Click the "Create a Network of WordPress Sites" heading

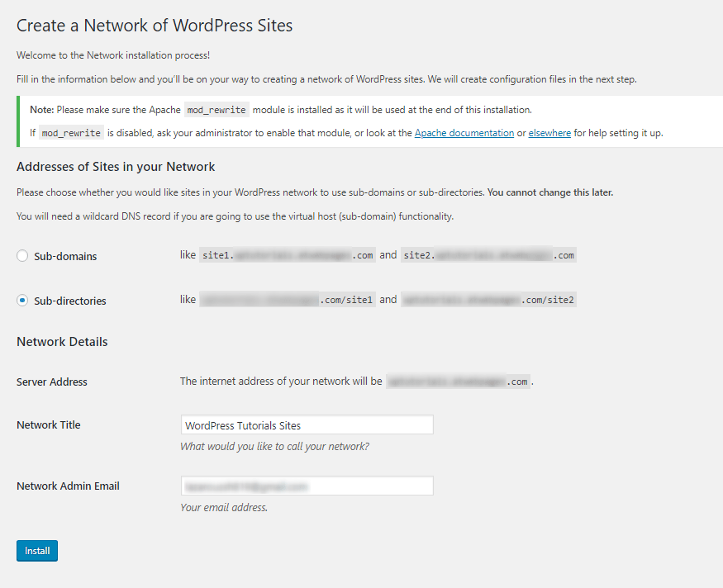click(x=155, y=26)
